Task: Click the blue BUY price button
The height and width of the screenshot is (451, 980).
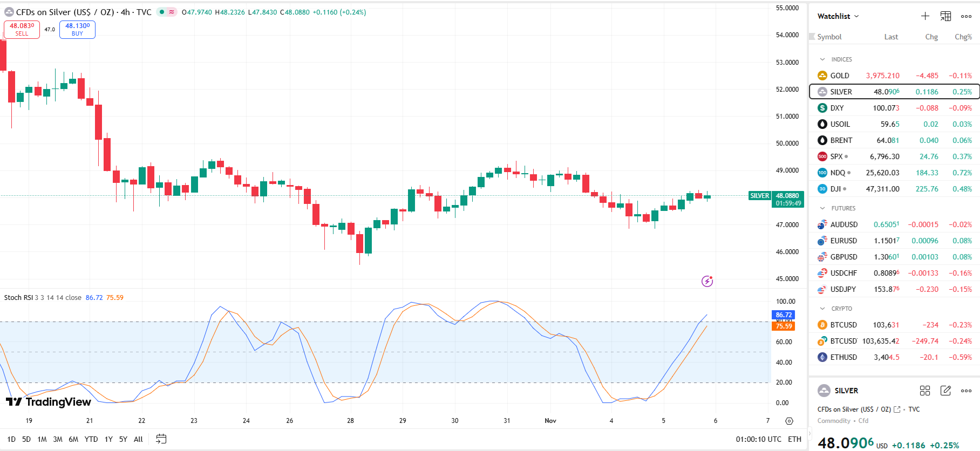Action: pos(77,30)
